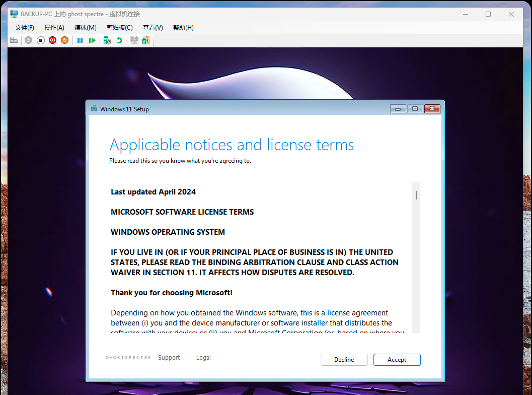
Task: Click the virtual drive share icon
Action: 146,40
